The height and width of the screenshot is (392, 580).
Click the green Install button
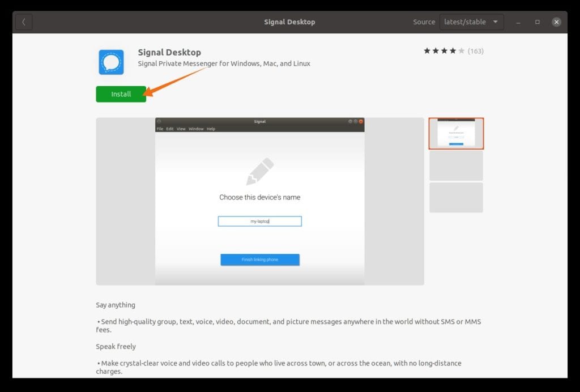point(121,94)
